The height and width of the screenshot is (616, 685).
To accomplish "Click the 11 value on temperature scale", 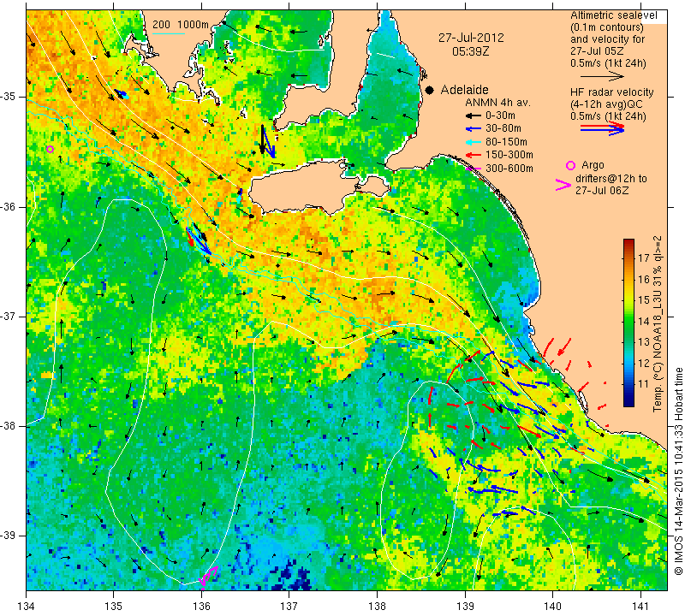I will click(644, 384).
